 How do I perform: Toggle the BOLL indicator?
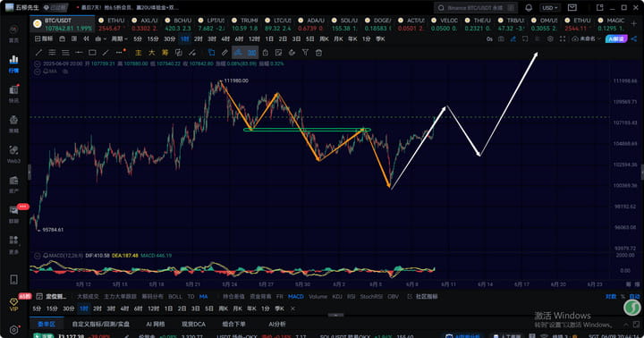[175, 297]
